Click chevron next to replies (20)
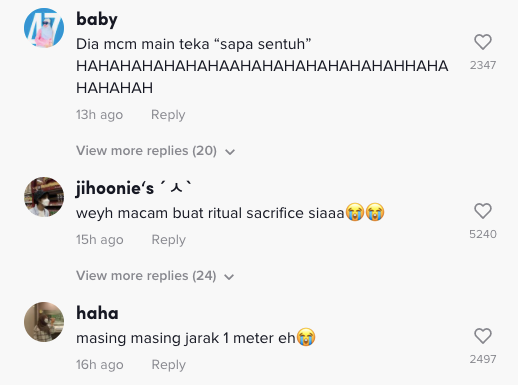The width and height of the screenshot is (518, 385). coord(230,152)
